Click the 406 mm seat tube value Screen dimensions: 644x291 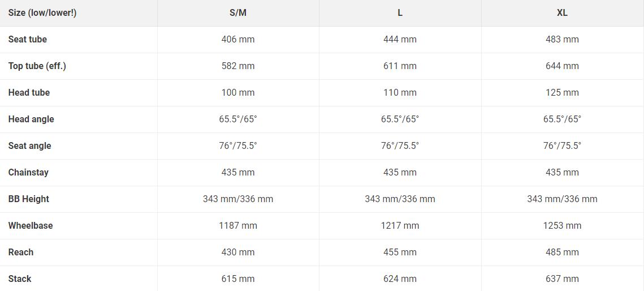click(x=238, y=40)
